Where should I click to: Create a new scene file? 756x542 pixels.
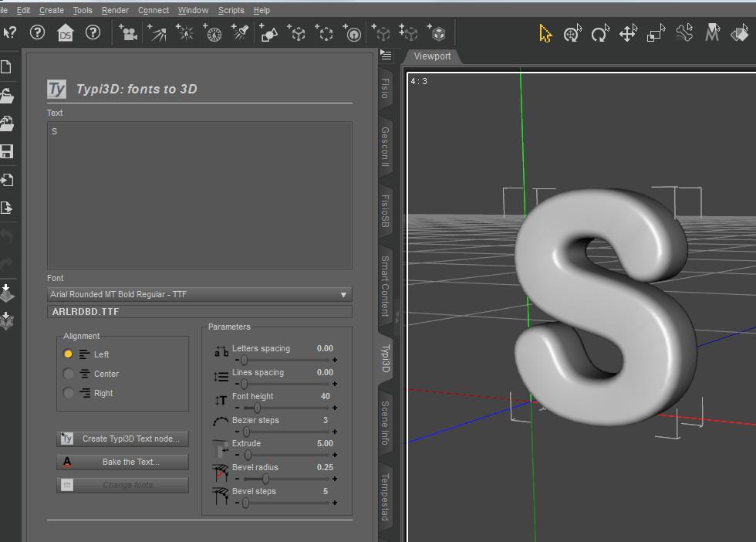point(7,68)
